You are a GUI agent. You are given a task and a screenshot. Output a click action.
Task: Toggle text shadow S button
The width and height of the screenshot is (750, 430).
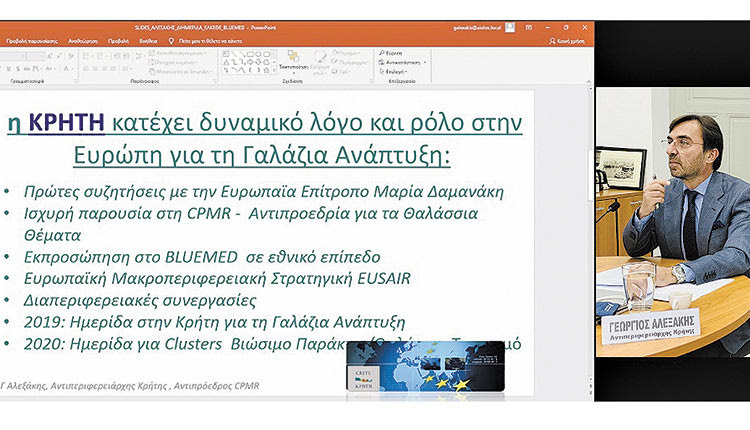[x=18, y=69]
